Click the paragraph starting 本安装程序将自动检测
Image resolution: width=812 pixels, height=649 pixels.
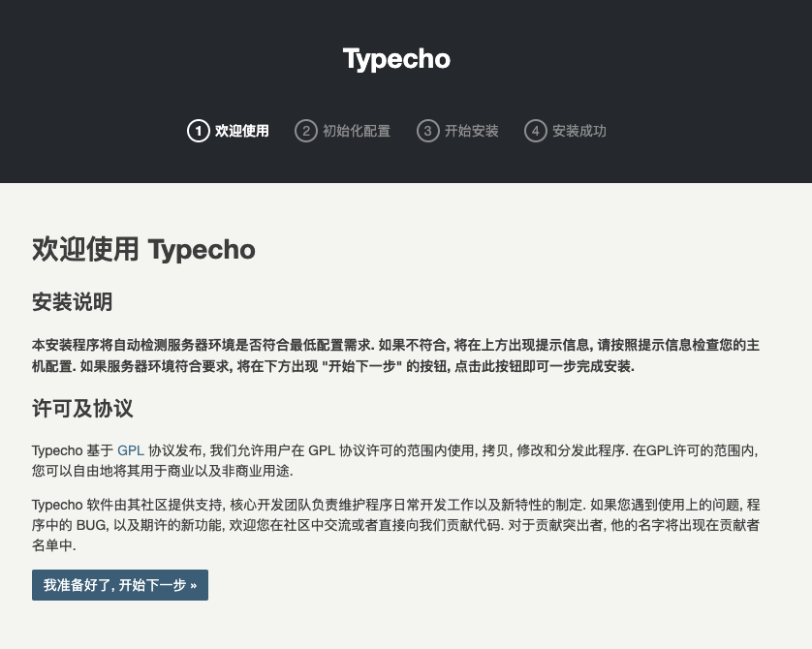pyautogui.click(x=396, y=355)
